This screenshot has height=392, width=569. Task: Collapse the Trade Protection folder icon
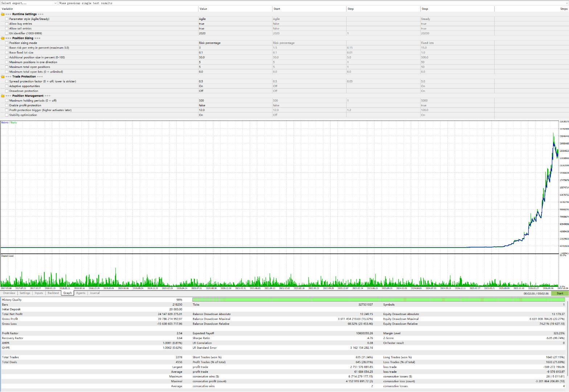(x=3, y=77)
